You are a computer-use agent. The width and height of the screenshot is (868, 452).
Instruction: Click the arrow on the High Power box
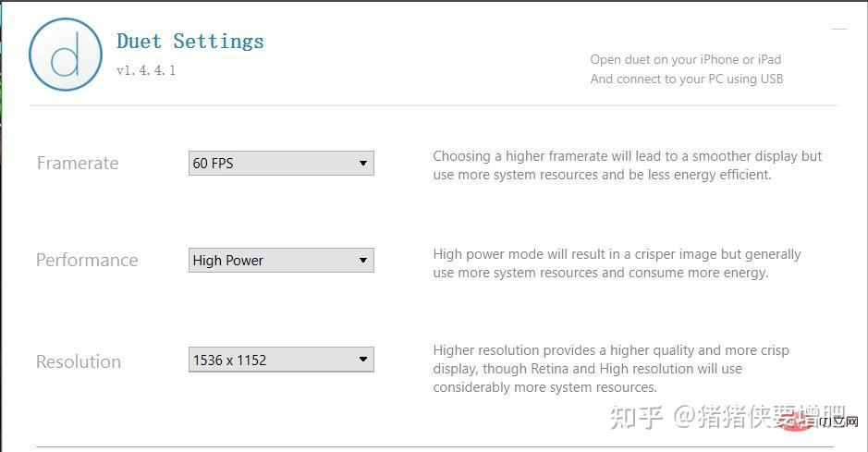click(x=363, y=261)
